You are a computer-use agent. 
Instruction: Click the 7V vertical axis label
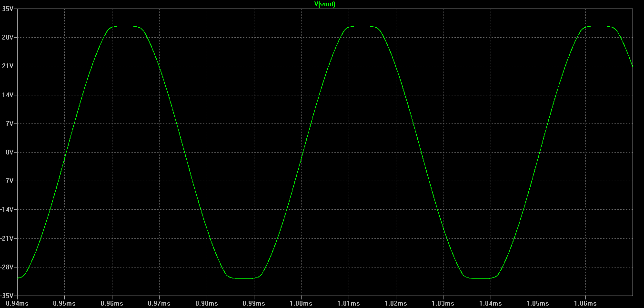(x=10, y=123)
